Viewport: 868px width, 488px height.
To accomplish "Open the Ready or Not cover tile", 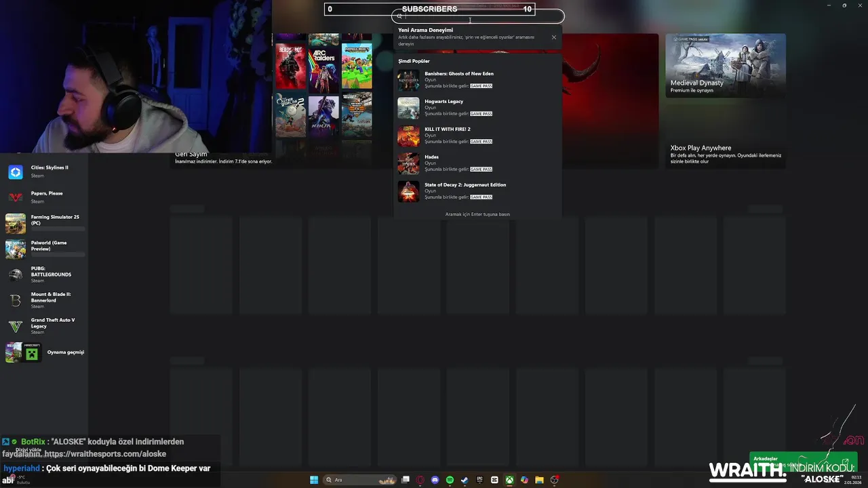I will 290,66.
